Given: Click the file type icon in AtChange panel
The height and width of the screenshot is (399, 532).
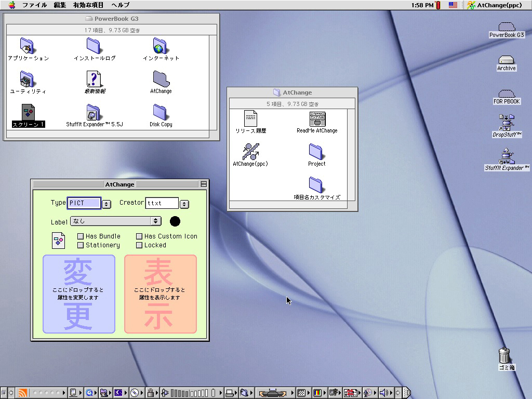Looking at the screenshot, I should 58,241.
